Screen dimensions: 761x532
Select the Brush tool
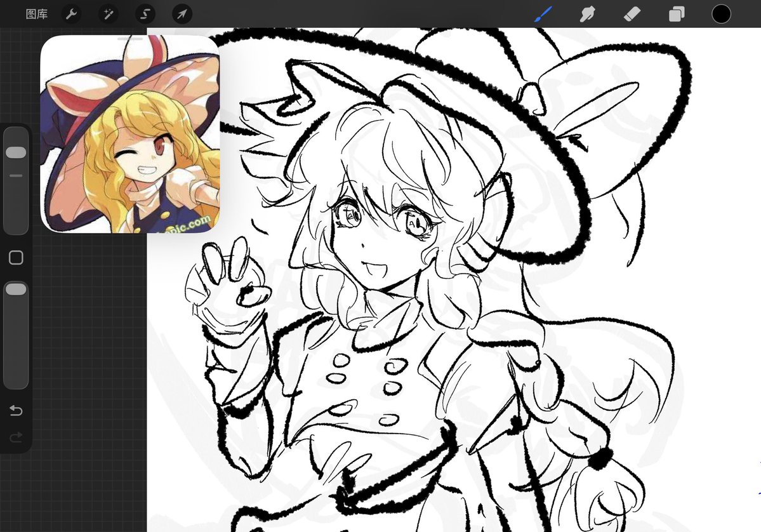(543, 14)
